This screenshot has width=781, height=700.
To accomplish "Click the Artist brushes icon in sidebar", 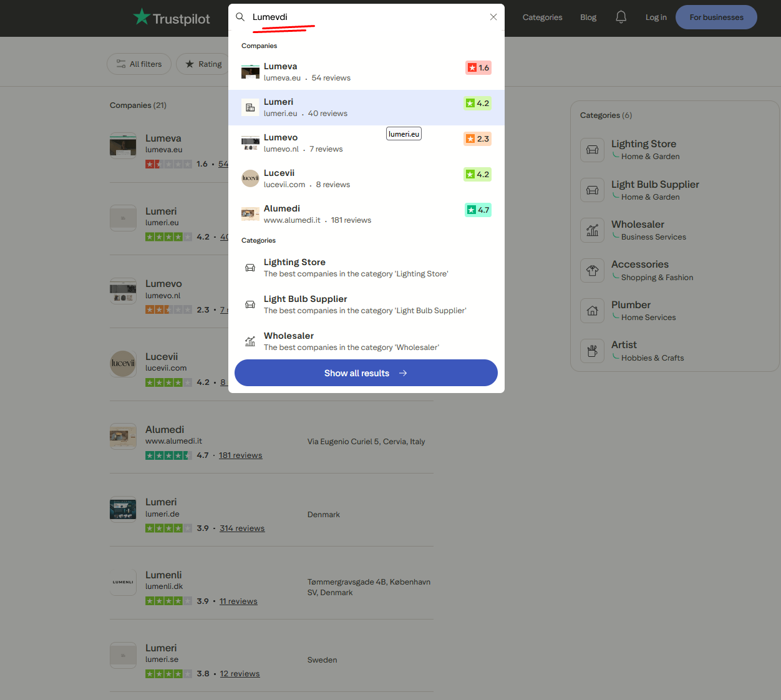I will click(x=592, y=351).
